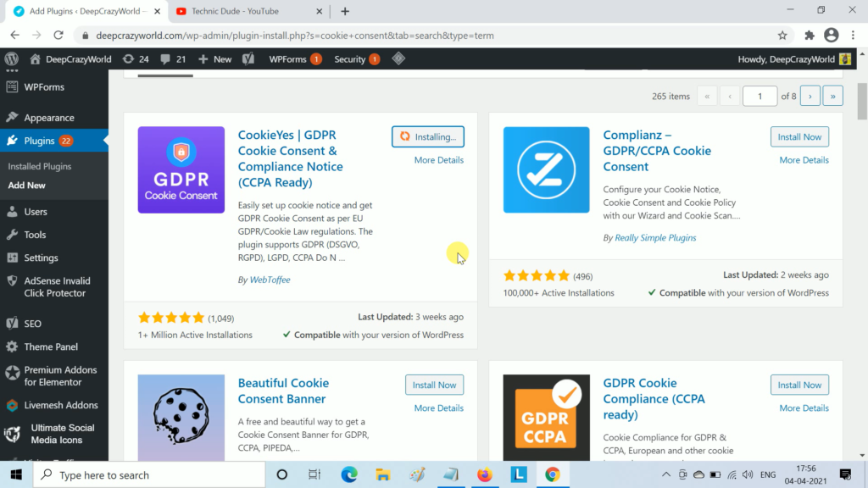View More Details for Complianz
The height and width of the screenshot is (488, 868).
point(804,160)
